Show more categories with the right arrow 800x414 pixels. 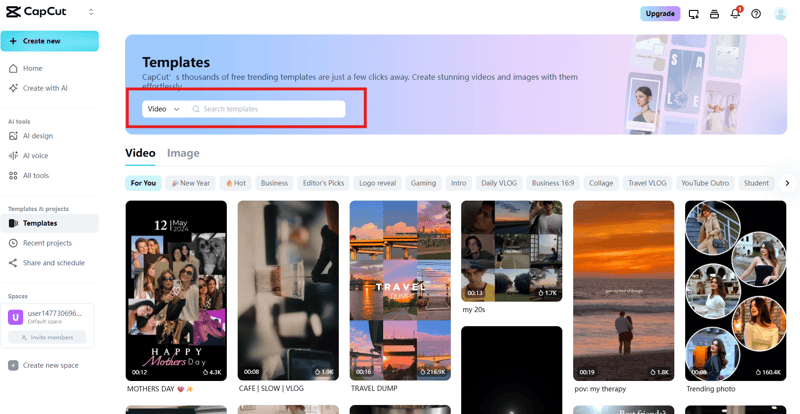(x=787, y=183)
